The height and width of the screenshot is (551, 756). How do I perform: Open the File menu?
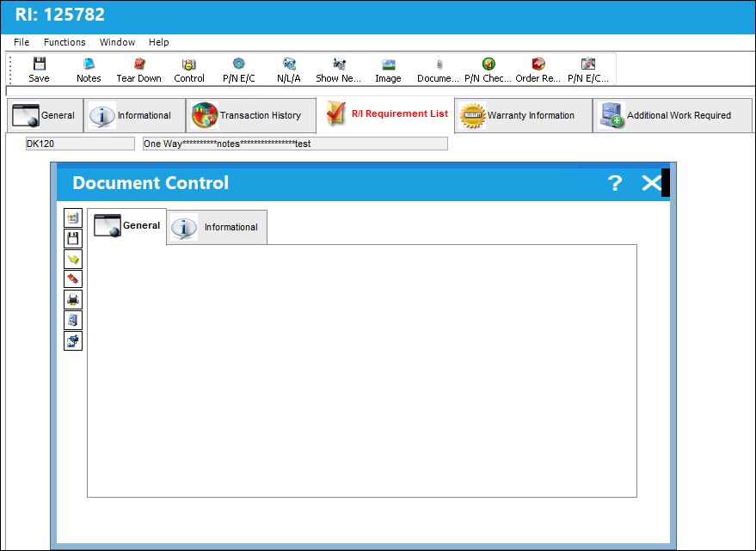(x=22, y=42)
